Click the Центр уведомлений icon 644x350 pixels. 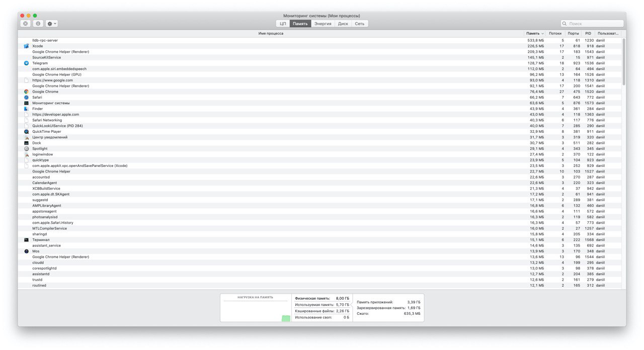pyautogui.click(x=27, y=137)
